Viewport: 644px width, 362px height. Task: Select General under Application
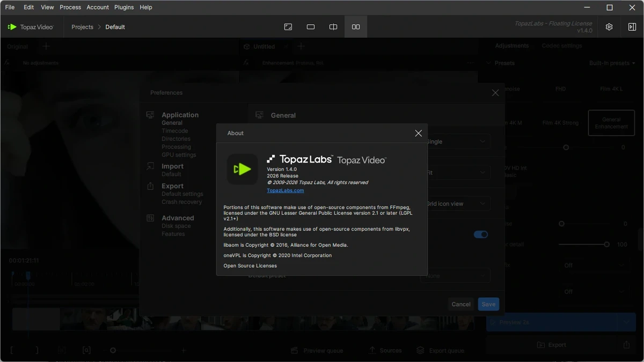[172, 123]
